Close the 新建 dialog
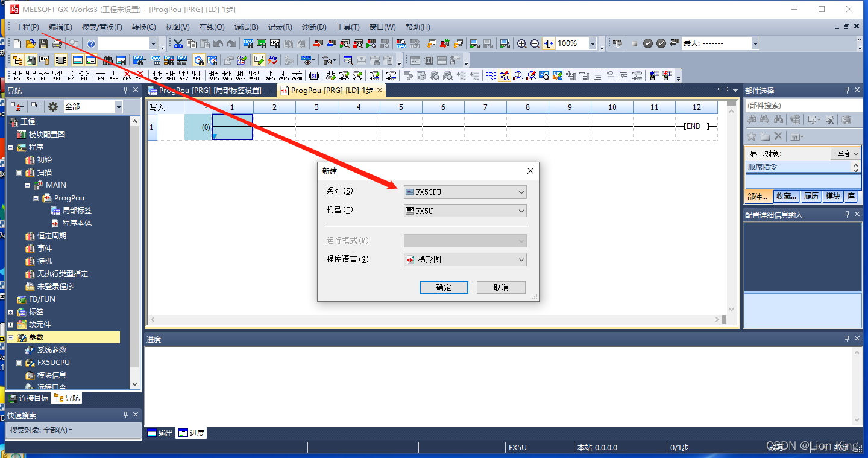The width and height of the screenshot is (868, 458). pyautogui.click(x=530, y=171)
